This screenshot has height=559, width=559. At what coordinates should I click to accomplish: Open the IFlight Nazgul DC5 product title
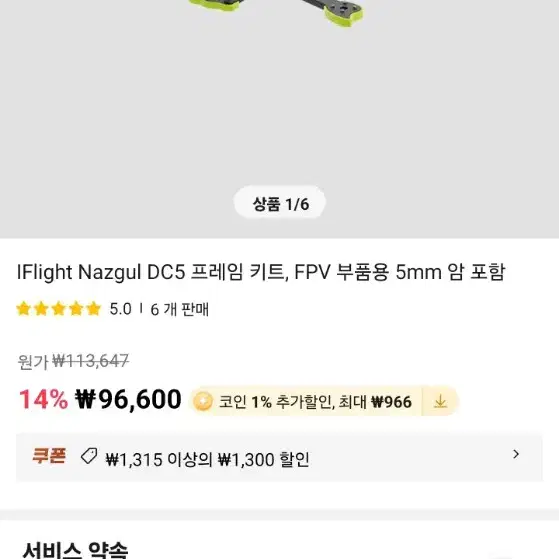tap(261, 273)
